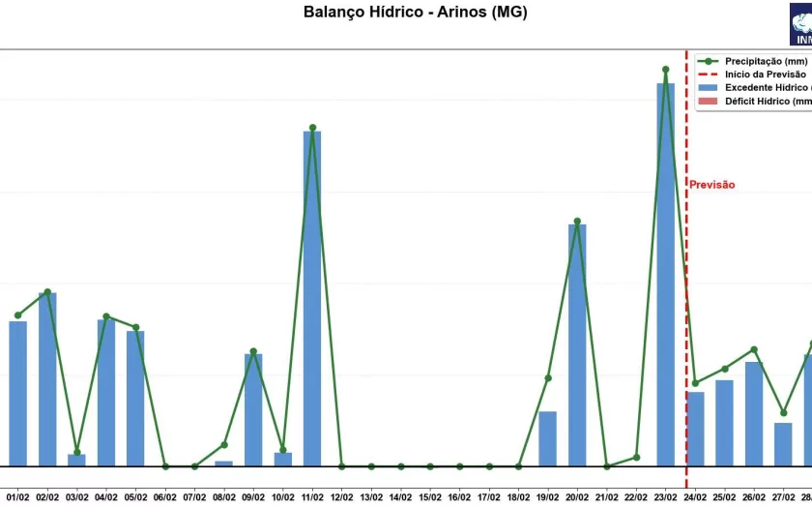Select the green data point at 19/02
The height and width of the screenshot is (508, 812).
click(x=548, y=378)
